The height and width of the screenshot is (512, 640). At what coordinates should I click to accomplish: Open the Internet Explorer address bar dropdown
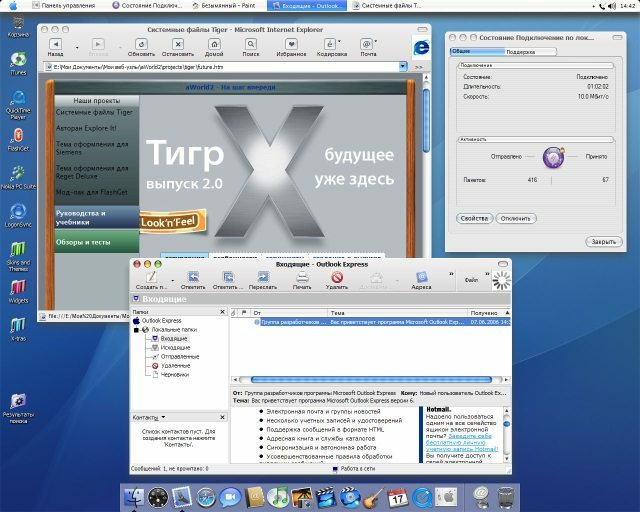403,67
